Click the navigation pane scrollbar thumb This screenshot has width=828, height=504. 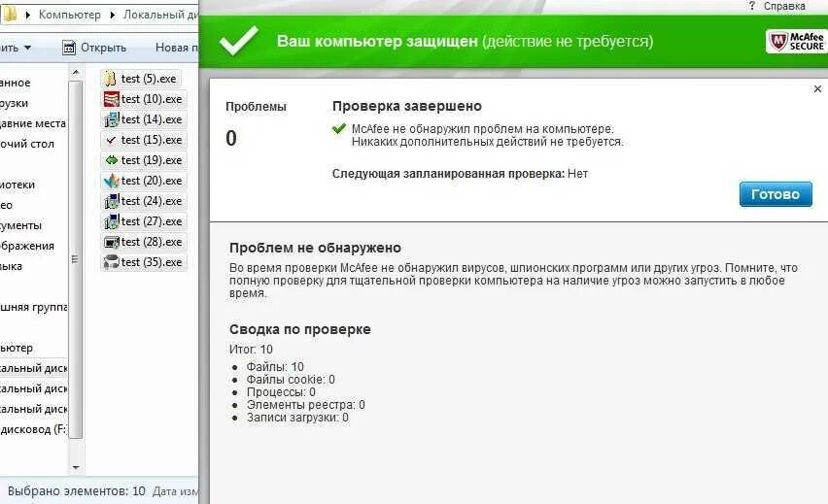[x=76, y=259]
